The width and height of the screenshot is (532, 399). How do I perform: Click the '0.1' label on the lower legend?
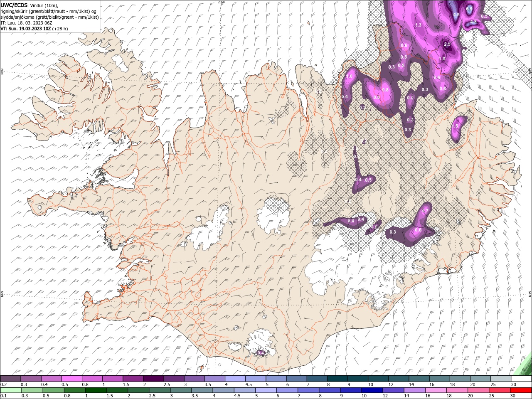click(3, 396)
